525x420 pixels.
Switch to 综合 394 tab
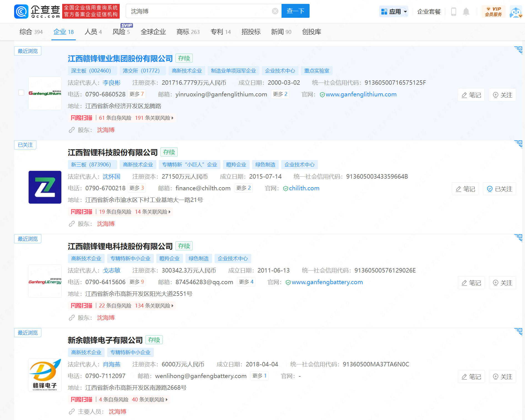31,32
